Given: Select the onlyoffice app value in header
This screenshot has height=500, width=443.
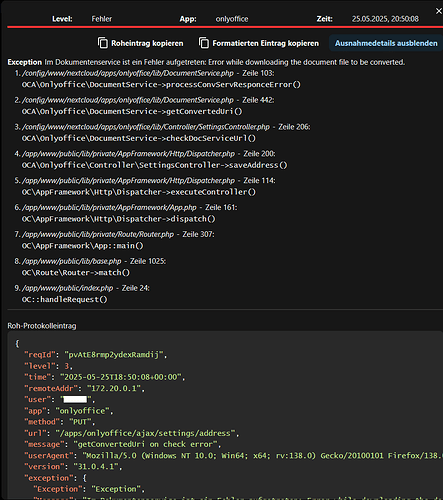Looking at the screenshot, I should (x=232, y=19).
